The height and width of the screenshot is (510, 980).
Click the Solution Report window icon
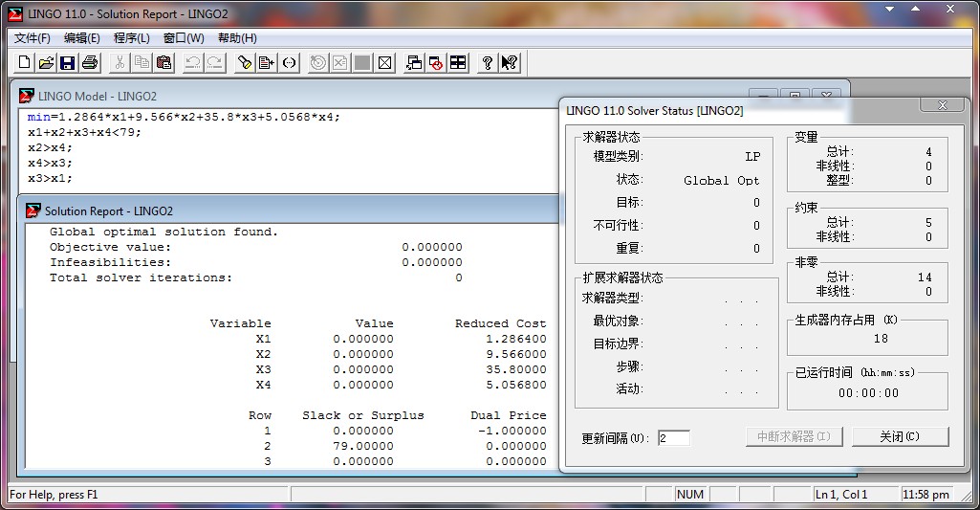pos(33,211)
